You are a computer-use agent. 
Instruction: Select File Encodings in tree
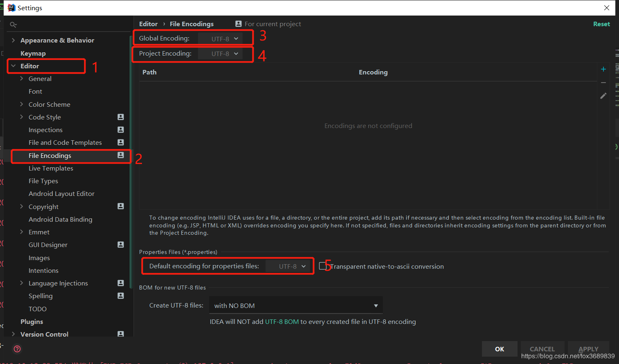(x=50, y=155)
